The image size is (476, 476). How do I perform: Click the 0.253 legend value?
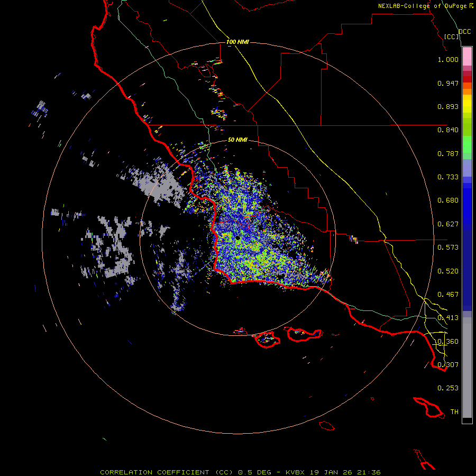448,388
